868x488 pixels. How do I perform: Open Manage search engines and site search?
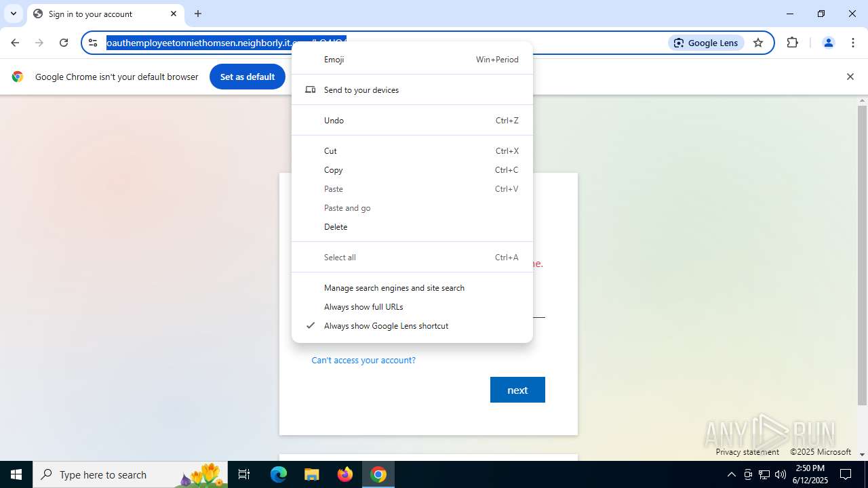pyautogui.click(x=412, y=288)
